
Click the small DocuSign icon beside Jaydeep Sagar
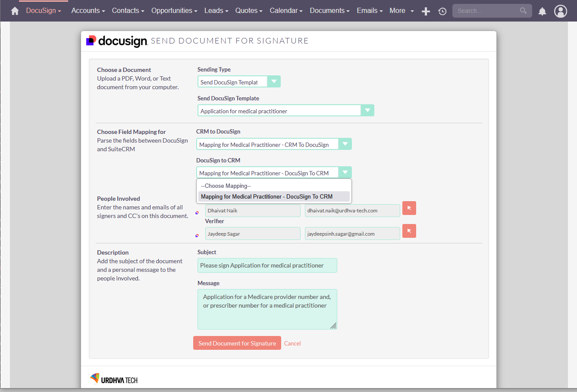tap(198, 235)
